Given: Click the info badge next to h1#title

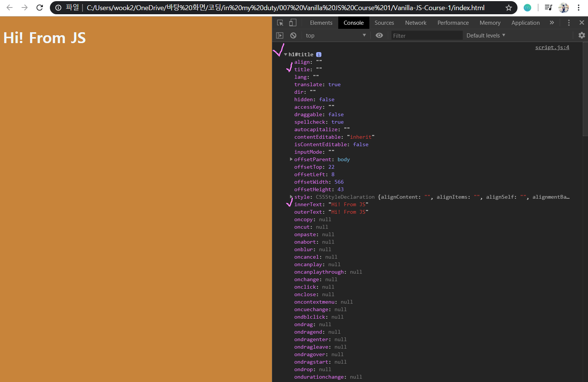Looking at the screenshot, I should (x=319, y=55).
